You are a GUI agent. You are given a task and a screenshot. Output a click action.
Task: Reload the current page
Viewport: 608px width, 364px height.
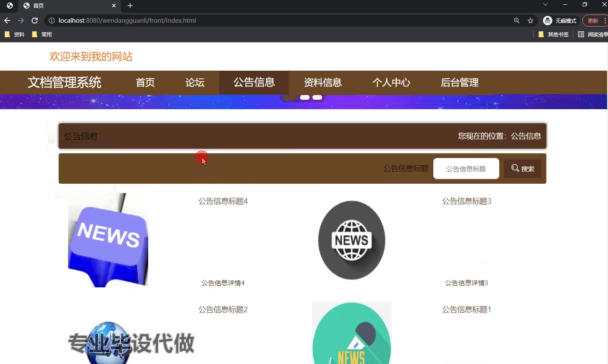tap(35, 21)
